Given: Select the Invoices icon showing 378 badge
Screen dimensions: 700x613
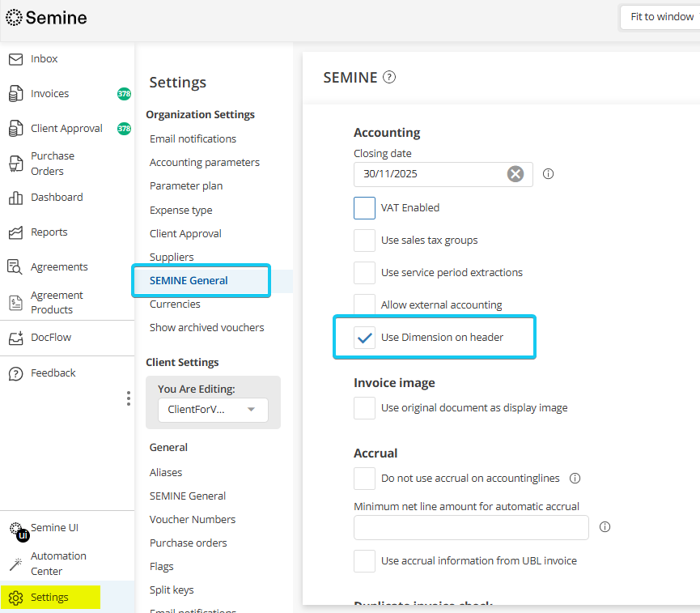Looking at the screenshot, I should pyautogui.click(x=50, y=93).
